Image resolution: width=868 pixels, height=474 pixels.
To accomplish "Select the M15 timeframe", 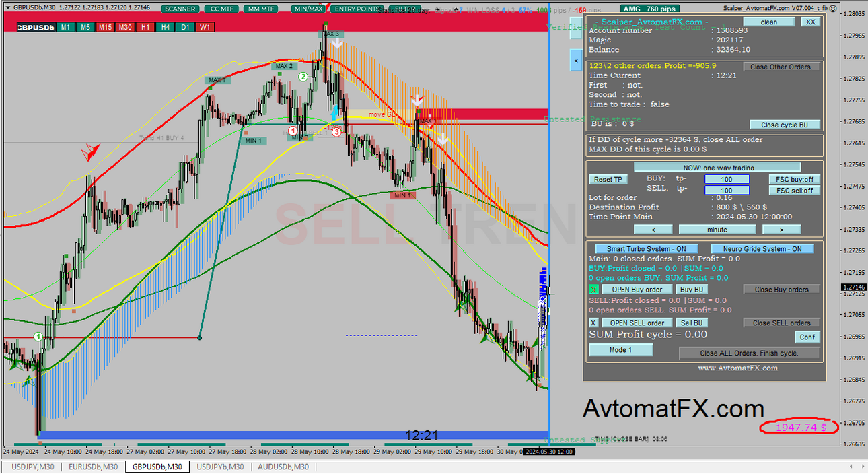I will pos(105,27).
